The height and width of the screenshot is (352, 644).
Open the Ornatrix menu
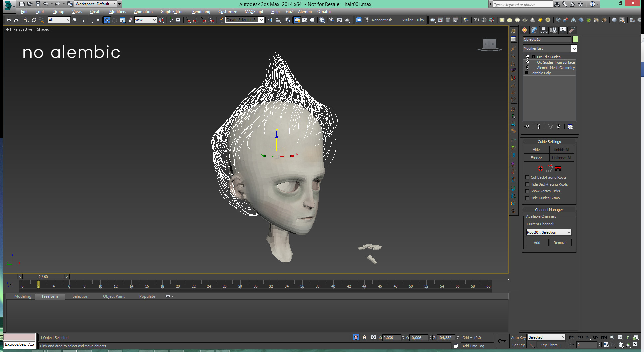[x=324, y=12]
